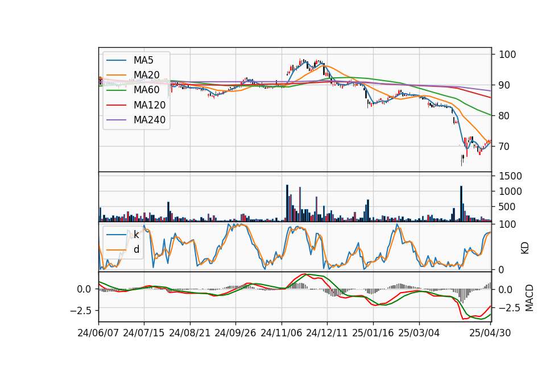Click the MA120 legend label
The width and height of the screenshot is (546, 392).
coord(150,105)
